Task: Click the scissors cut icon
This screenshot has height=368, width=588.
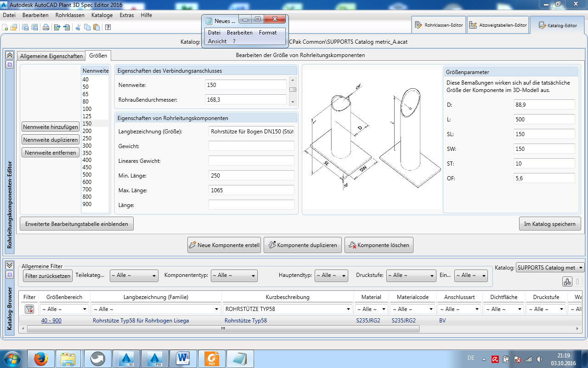Action: pyautogui.click(x=78, y=27)
